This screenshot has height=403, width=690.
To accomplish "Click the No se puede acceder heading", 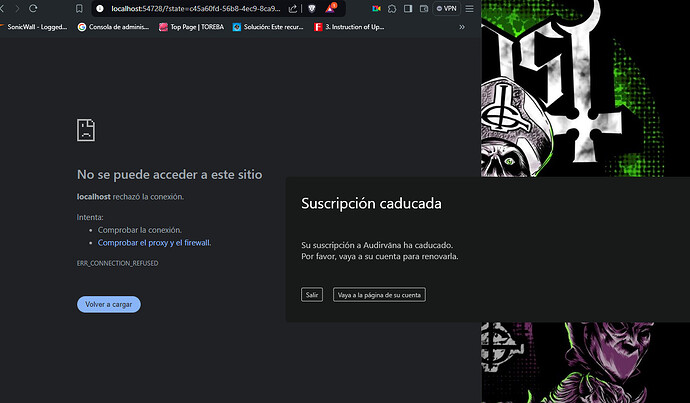I will click(169, 175).
